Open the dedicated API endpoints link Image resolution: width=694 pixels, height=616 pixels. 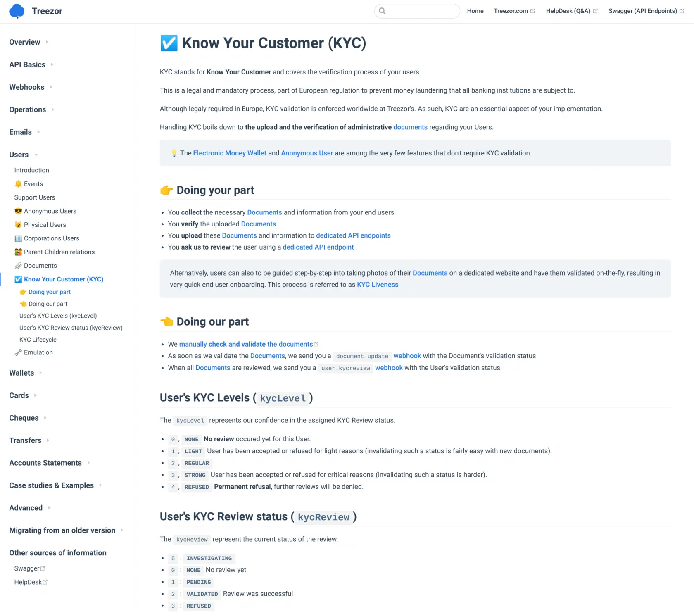[x=353, y=235]
